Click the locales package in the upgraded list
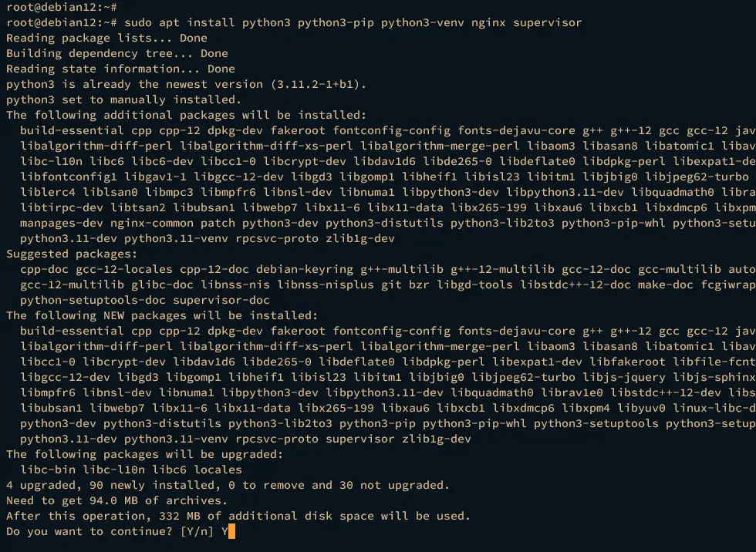The height and width of the screenshot is (552, 756). pyautogui.click(x=218, y=470)
